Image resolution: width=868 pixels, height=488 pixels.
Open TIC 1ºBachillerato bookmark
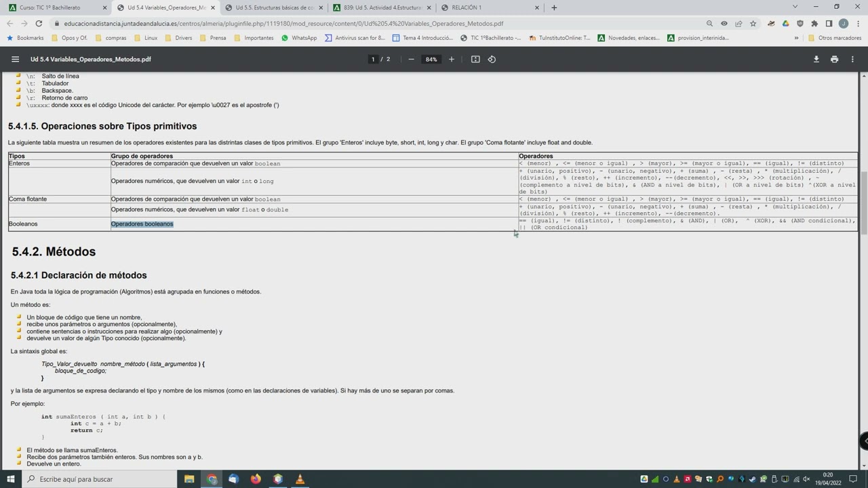coord(490,38)
